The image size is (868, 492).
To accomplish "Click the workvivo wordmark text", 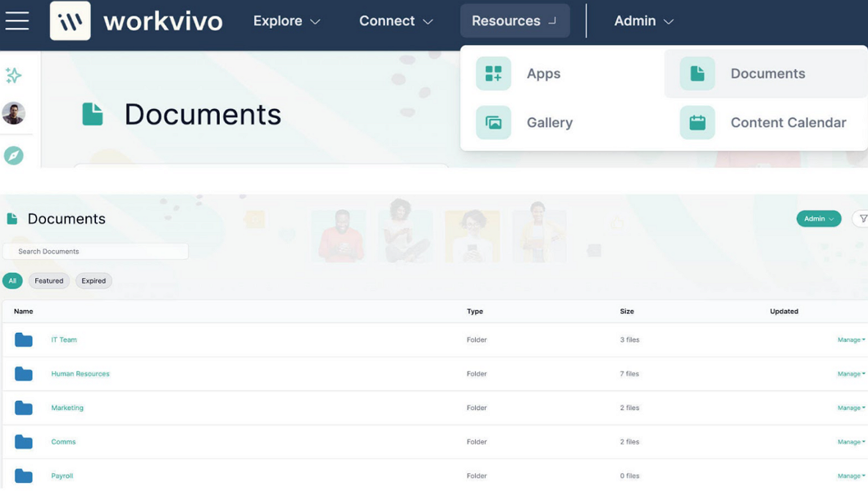I will coord(162,21).
